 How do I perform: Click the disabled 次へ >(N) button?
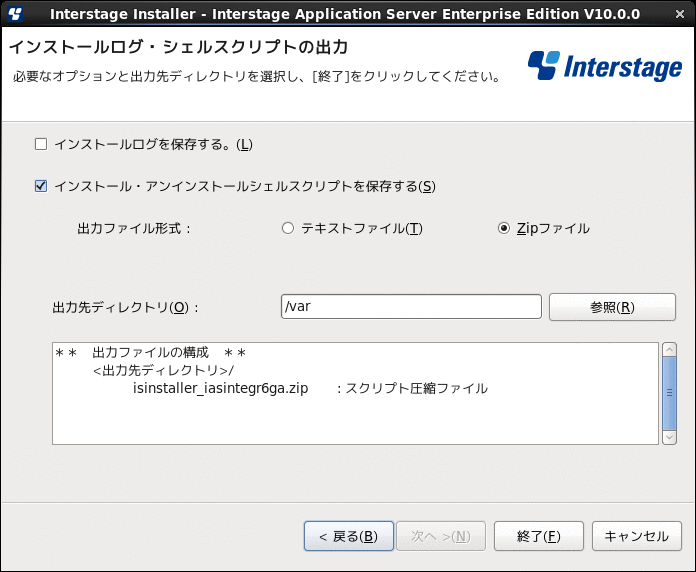[x=441, y=536]
